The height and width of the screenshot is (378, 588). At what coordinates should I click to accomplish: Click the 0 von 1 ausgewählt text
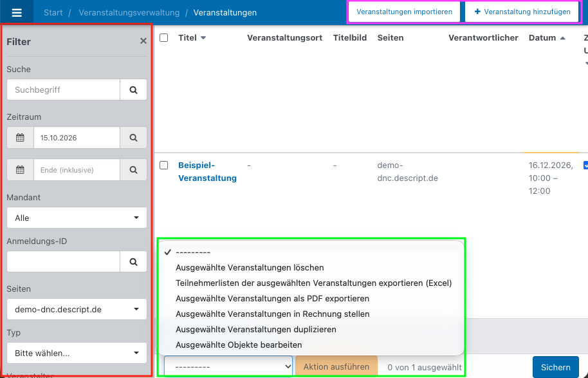[425, 368]
